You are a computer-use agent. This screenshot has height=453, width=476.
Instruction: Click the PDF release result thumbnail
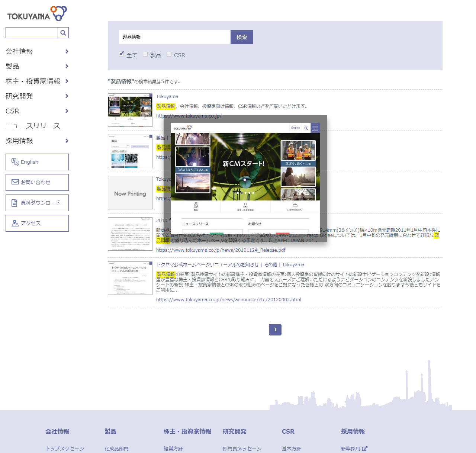(130, 234)
